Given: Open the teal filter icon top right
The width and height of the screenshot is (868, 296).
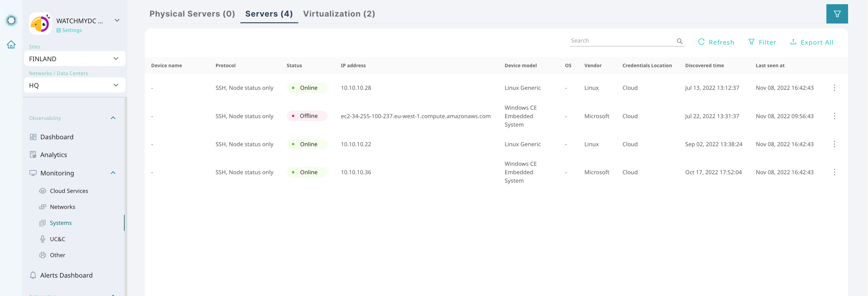Looking at the screenshot, I should point(837,14).
